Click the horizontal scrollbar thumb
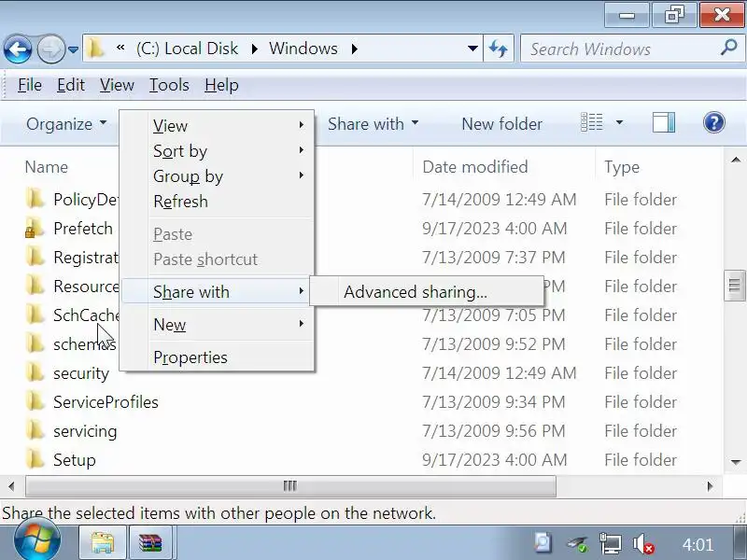Viewport: 747px width, 560px height. coord(290,486)
